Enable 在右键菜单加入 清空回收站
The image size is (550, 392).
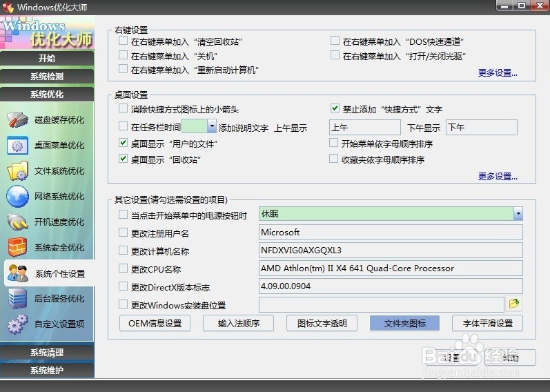123,41
